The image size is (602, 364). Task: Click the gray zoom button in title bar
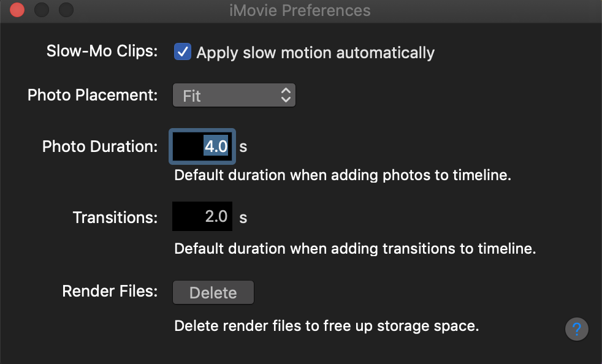pos(66,10)
